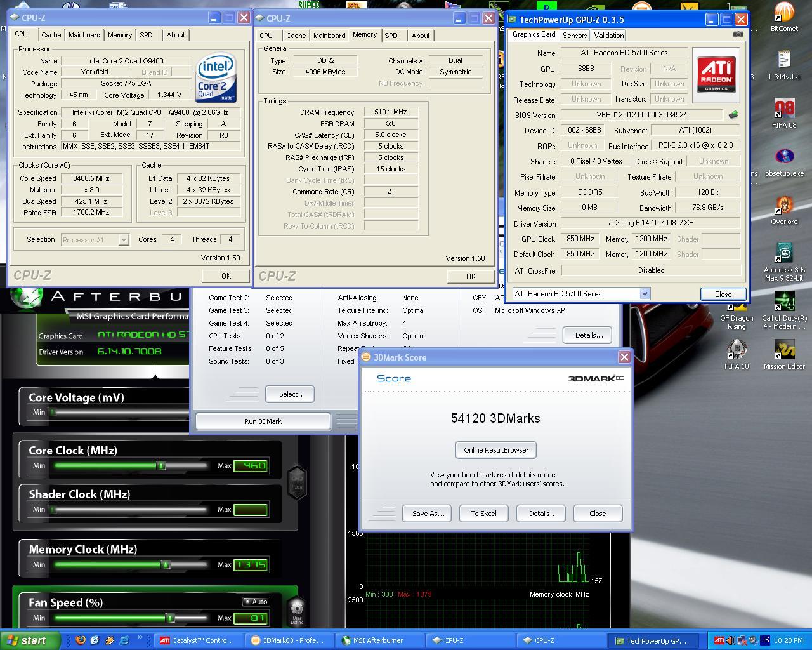Screen dimensions: 812x650
Task: Click the Fan Speed slider handle
Action: 170,618
